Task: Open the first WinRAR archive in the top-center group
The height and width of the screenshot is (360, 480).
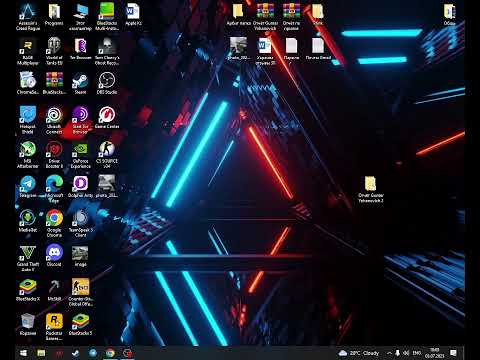Action: [x=265, y=17]
